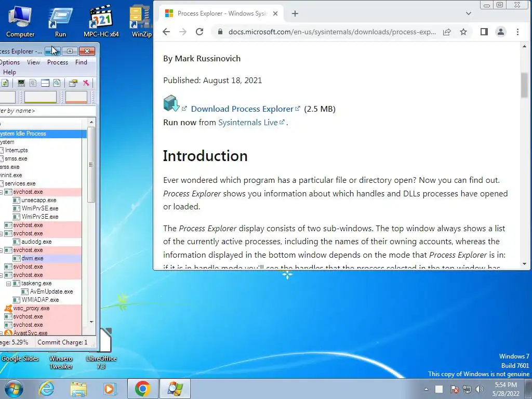Reload the Process Explorer docs page

click(x=199, y=32)
